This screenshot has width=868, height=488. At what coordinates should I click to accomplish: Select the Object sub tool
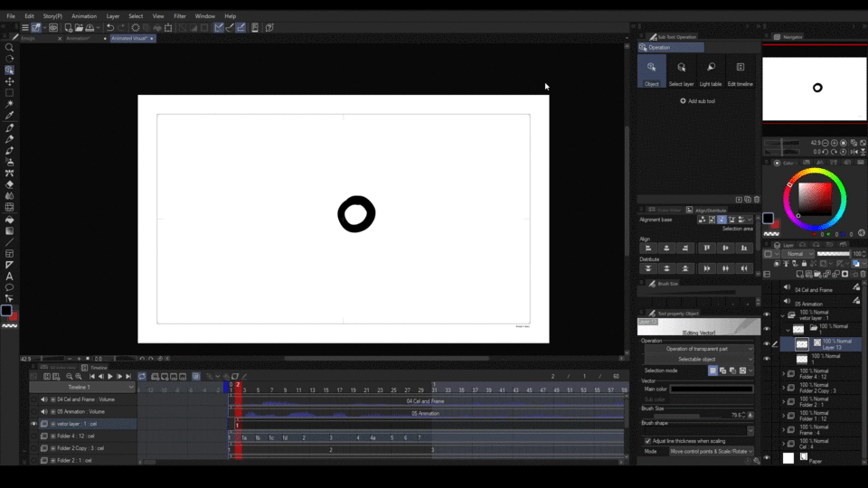[x=651, y=71]
